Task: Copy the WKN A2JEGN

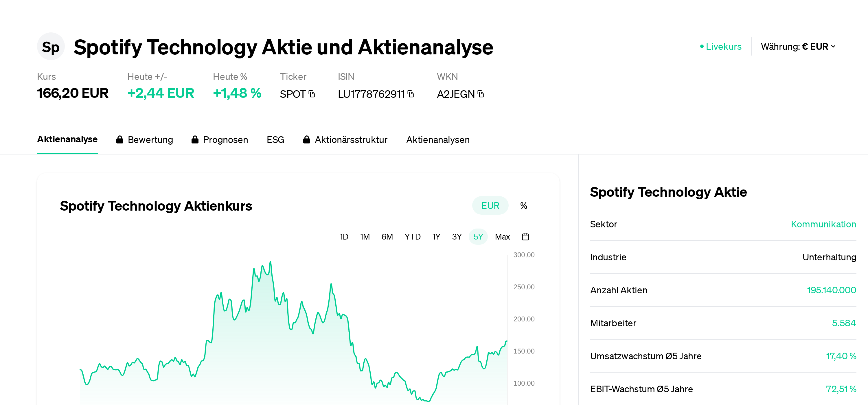Action: [481, 94]
